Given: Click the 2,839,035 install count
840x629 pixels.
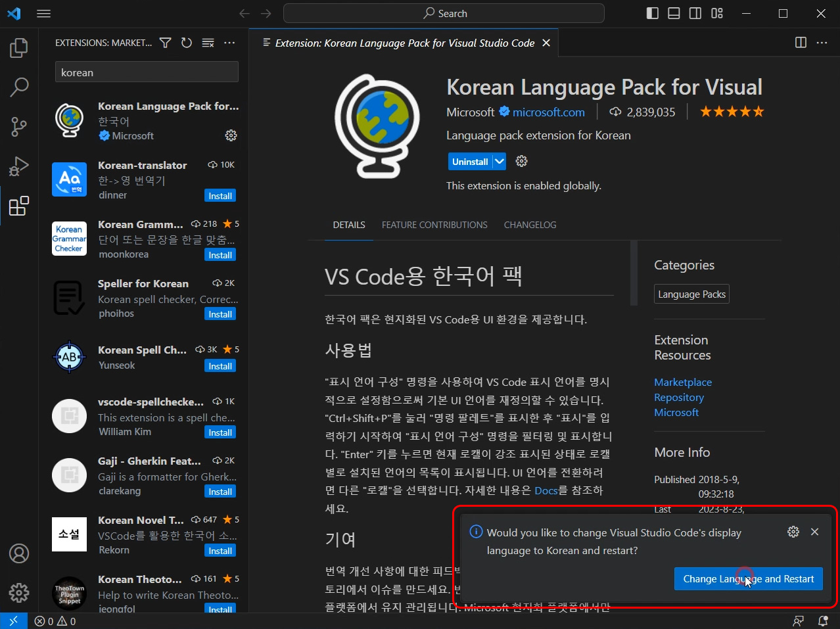Looking at the screenshot, I should click(x=642, y=112).
